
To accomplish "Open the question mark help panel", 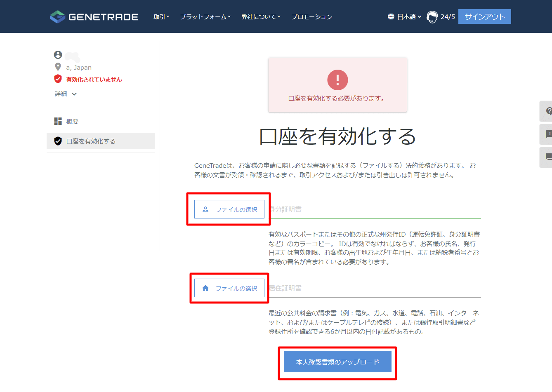I will (x=549, y=111).
